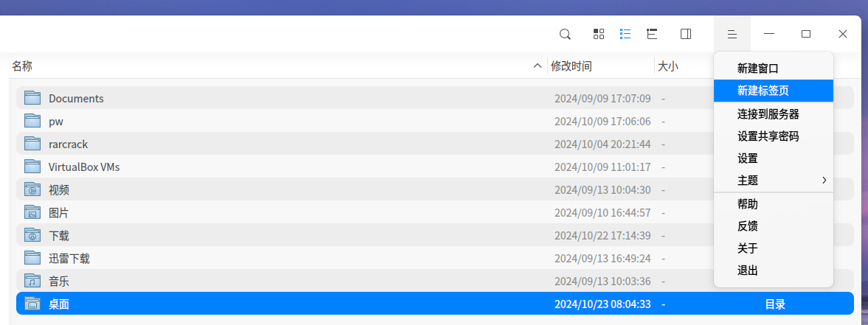The height and width of the screenshot is (325, 868).
Task: Click the 音乐 folder icon
Action: (32, 281)
